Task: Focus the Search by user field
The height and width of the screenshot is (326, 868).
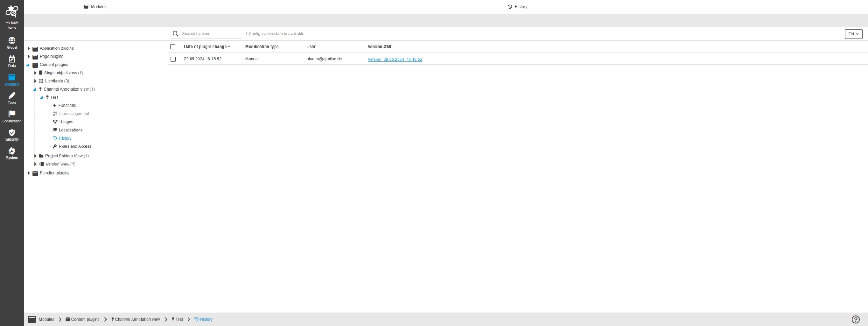Action: tap(212, 34)
